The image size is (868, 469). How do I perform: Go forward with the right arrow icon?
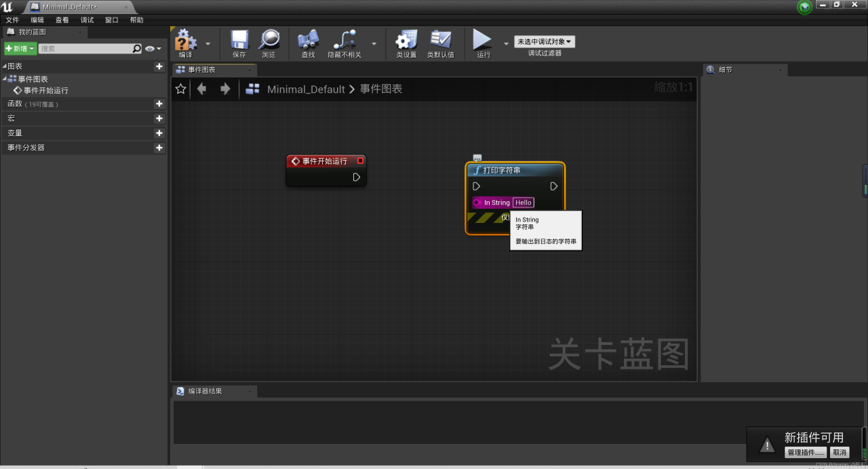click(225, 89)
